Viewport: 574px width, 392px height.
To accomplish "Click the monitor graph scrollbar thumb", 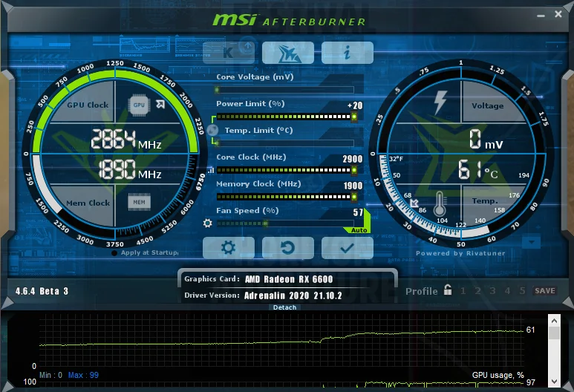I will click(554, 333).
